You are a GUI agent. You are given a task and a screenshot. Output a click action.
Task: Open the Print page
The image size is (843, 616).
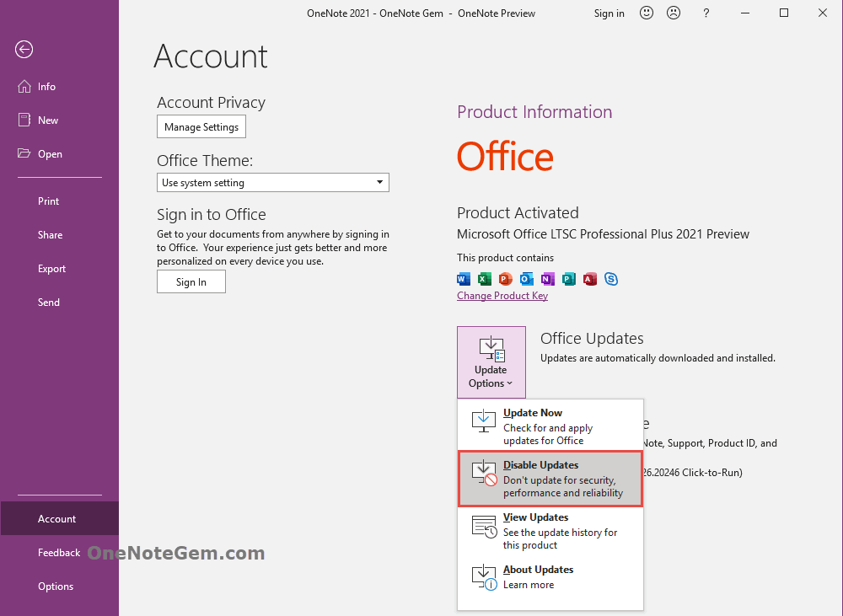(x=59, y=201)
